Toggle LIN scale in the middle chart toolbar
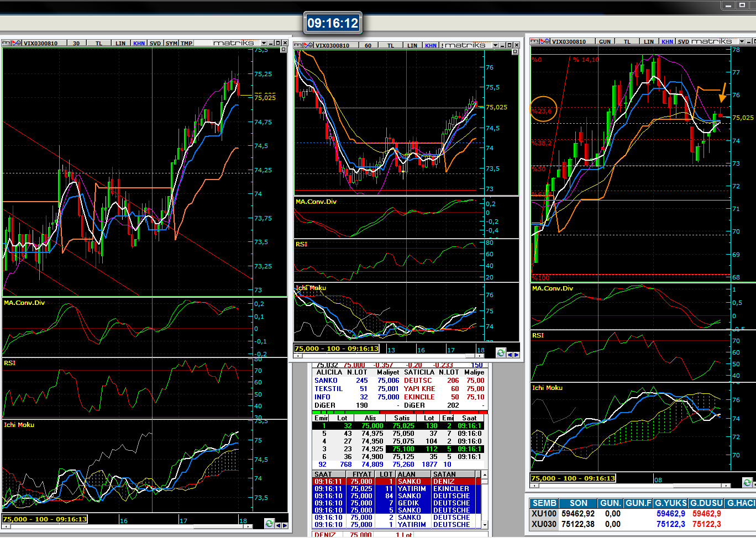 tap(412, 45)
